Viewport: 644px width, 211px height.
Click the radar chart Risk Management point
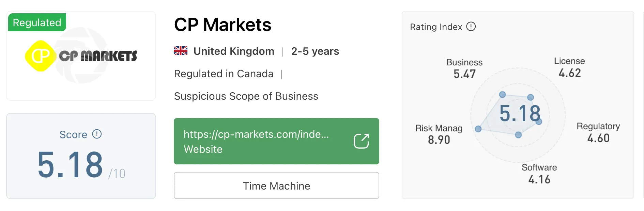pyautogui.click(x=478, y=129)
